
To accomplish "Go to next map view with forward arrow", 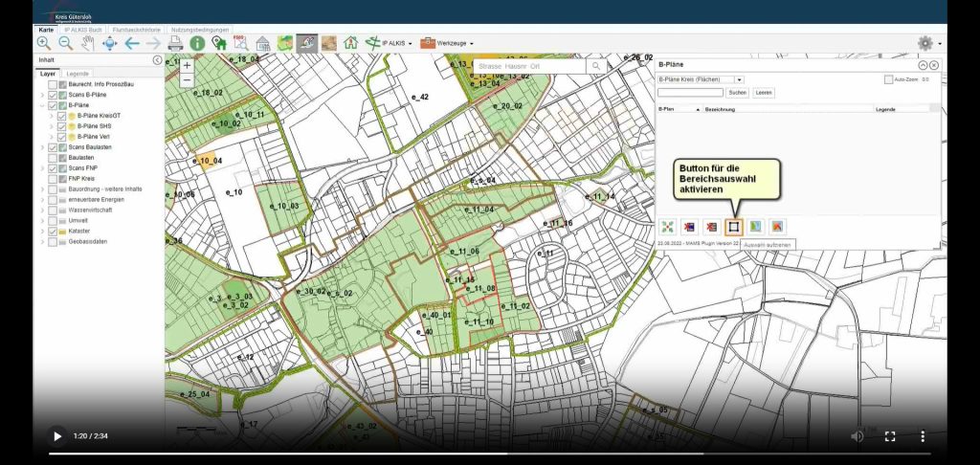I will point(153,43).
